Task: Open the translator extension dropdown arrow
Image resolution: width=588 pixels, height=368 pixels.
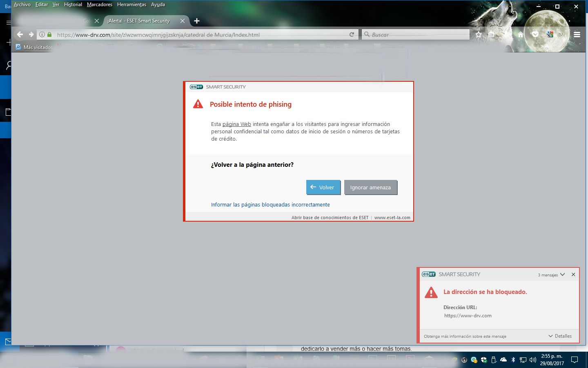Action: pyautogui.click(x=561, y=35)
